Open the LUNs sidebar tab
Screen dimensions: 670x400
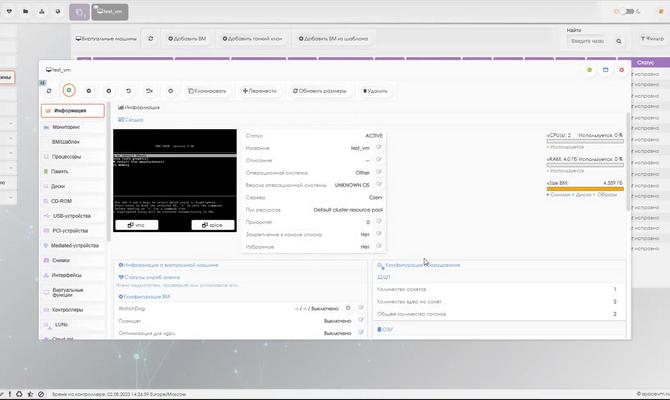(x=73, y=324)
